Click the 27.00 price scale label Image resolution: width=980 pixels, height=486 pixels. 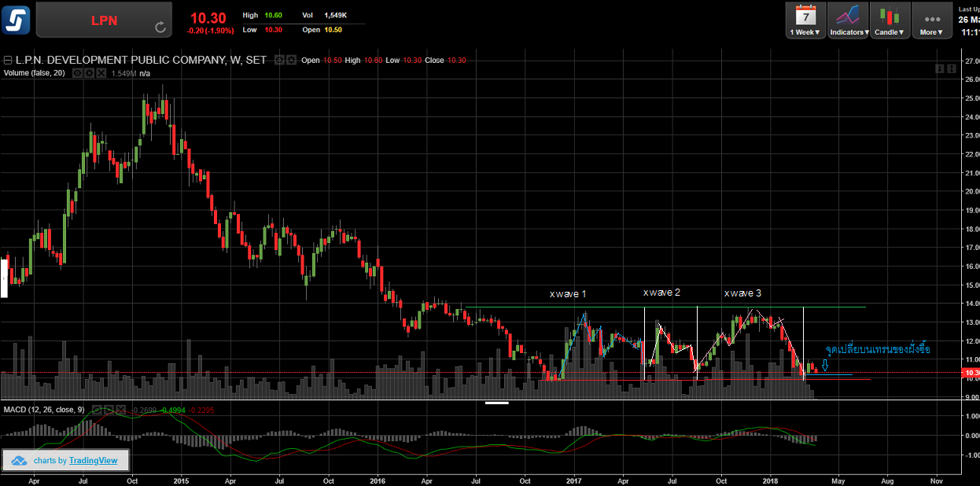pyautogui.click(x=971, y=61)
